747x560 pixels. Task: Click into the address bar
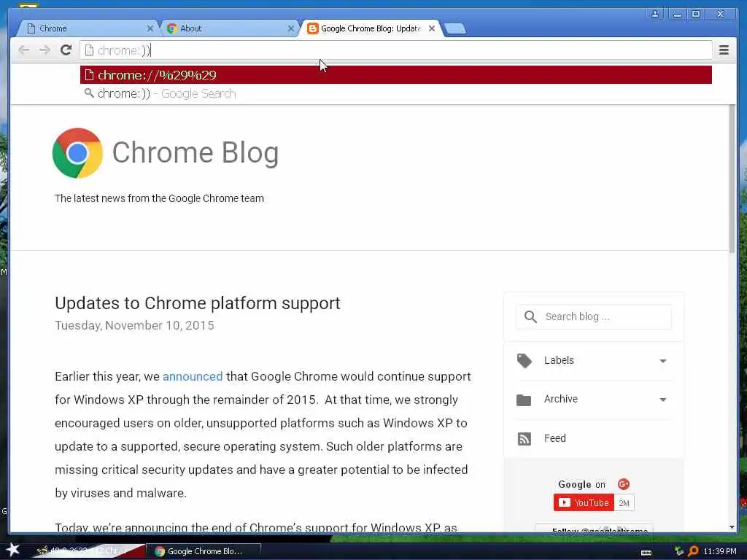click(395, 50)
